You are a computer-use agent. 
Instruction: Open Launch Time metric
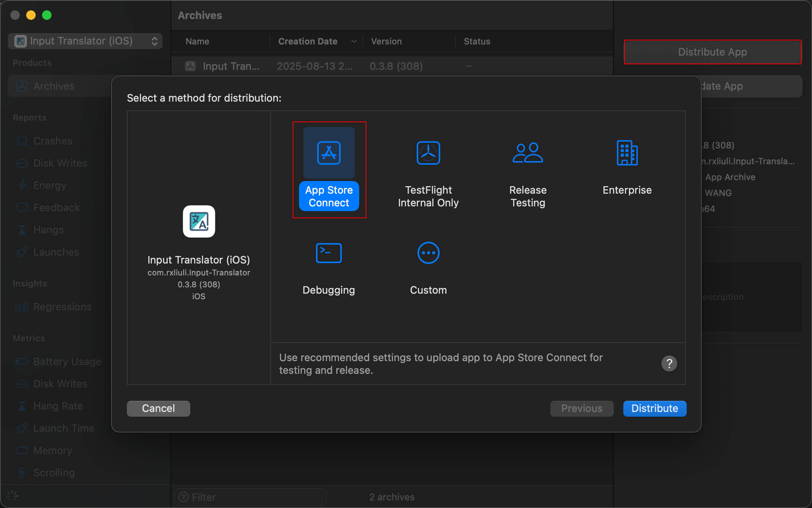click(63, 428)
